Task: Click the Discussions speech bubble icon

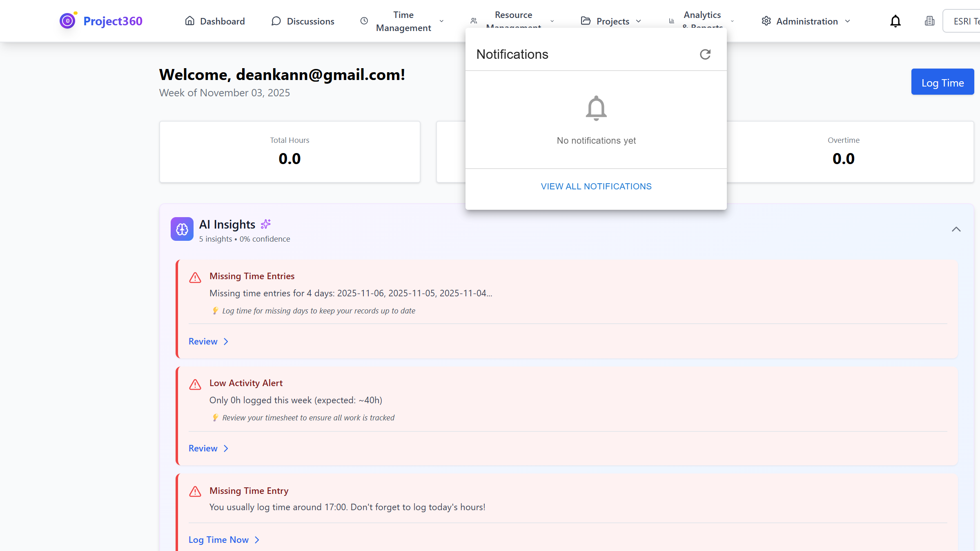Action: (276, 21)
